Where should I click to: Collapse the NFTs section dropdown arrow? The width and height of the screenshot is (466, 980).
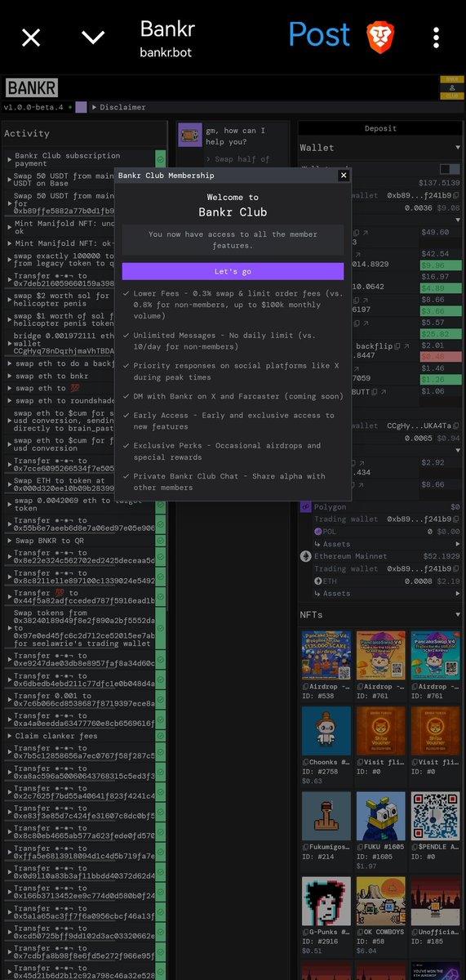(x=457, y=615)
